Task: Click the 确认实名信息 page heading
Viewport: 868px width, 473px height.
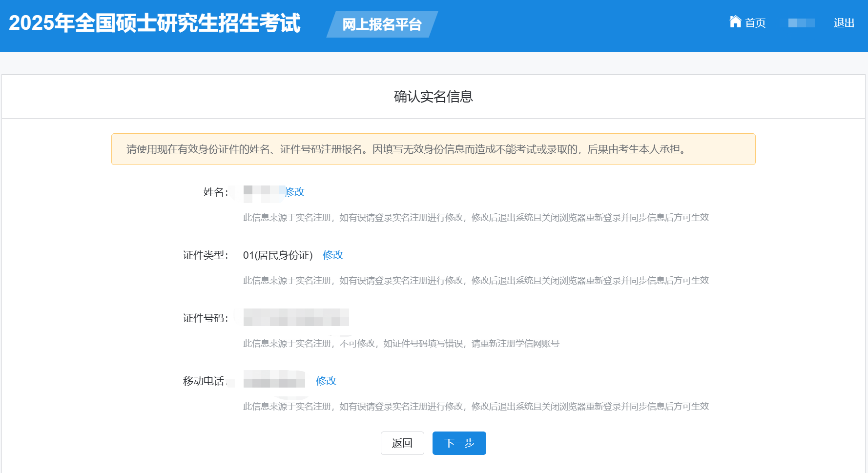Action: tap(434, 96)
